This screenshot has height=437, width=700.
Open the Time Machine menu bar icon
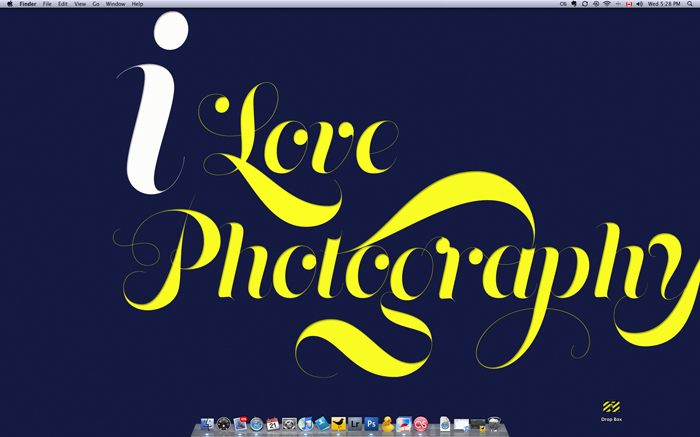point(596,4)
